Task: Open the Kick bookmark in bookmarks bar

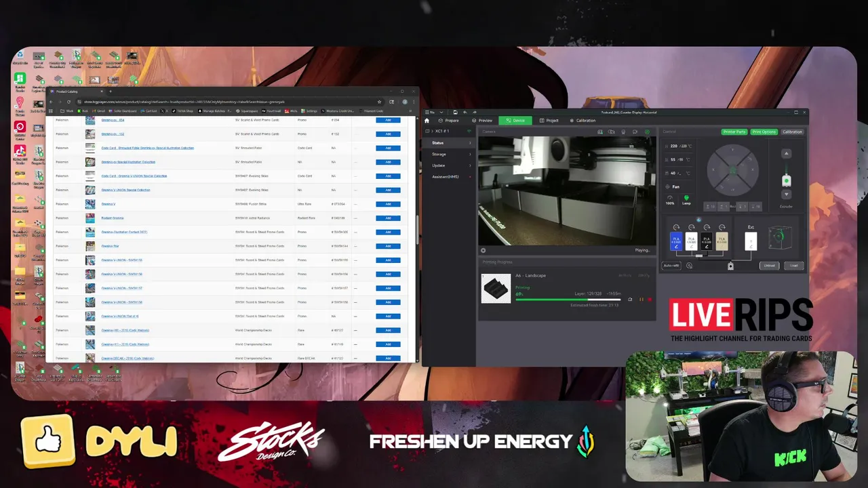Action: pyautogui.click(x=83, y=111)
